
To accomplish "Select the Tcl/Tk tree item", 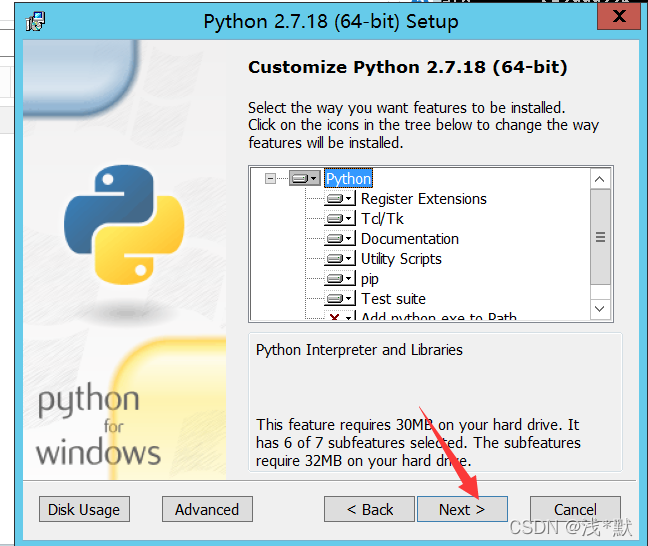I will pyautogui.click(x=382, y=219).
